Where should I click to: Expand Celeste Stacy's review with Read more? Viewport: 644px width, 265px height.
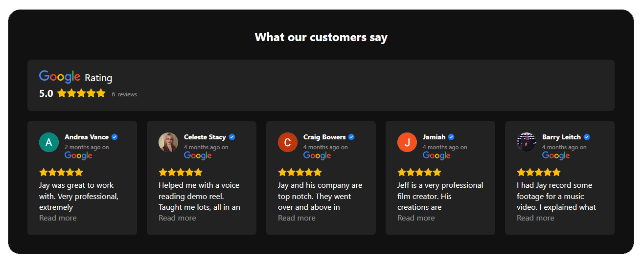pyautogui.click(x=177, y=218)
